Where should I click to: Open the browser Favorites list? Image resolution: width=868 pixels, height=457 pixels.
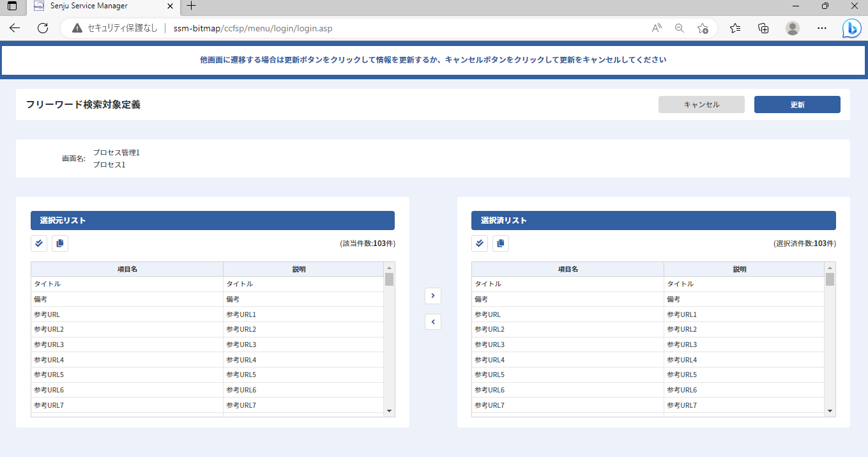735,28
